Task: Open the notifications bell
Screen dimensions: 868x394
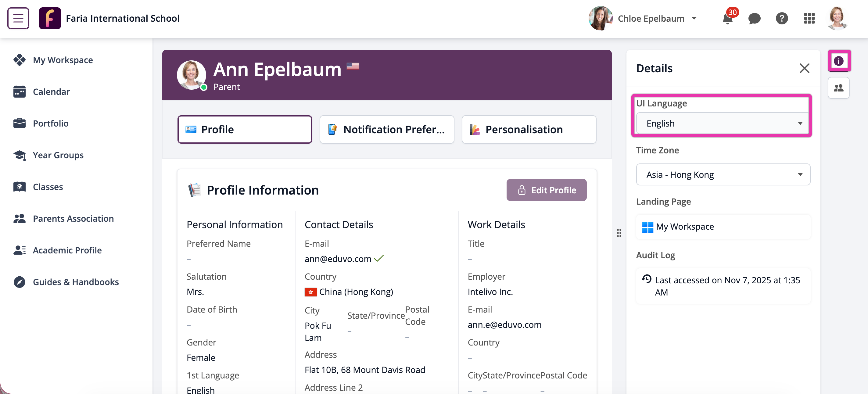Action: 727,19
